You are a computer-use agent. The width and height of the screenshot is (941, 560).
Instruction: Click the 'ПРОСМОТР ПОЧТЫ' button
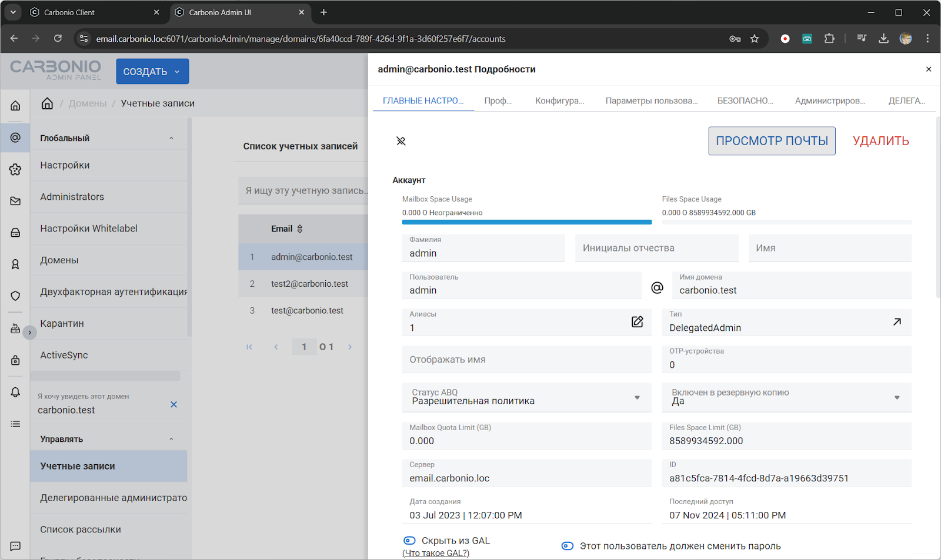point(772,141)
